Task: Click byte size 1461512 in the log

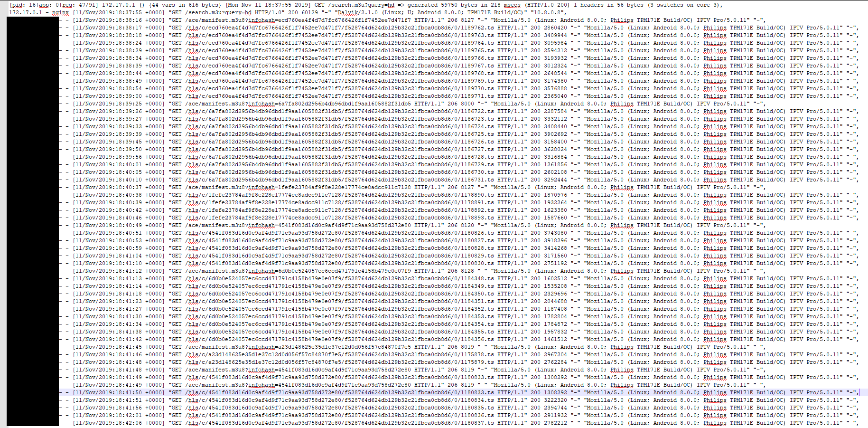Action: (555, 339)
